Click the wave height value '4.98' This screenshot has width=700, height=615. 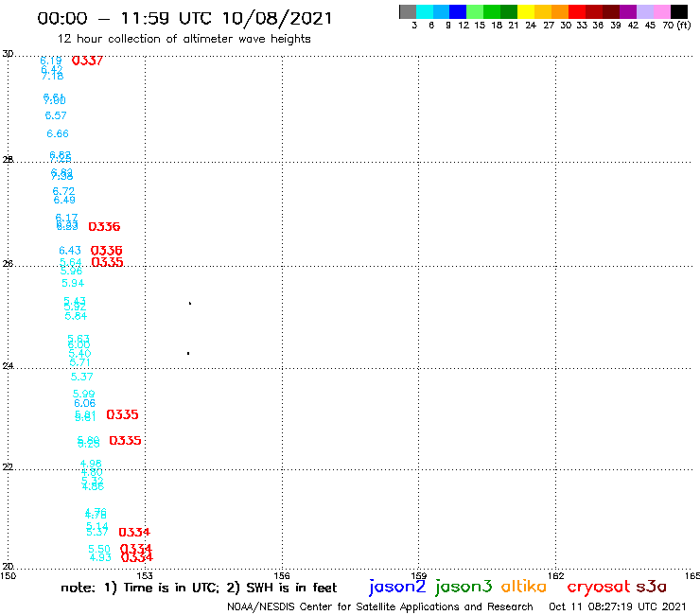click(91, 464)
